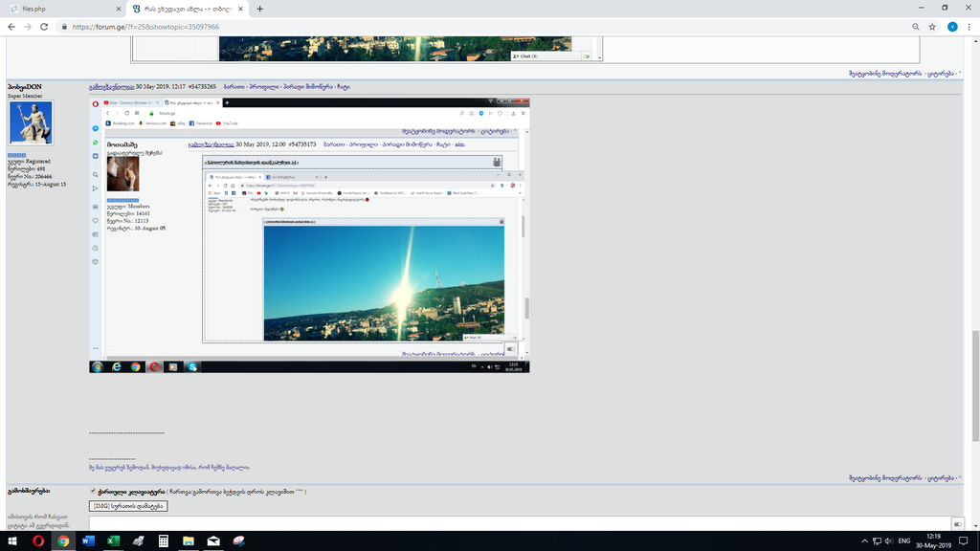Open Excel from the taskbar
Viewport: 980px width, 551px height.
(113, 541)
